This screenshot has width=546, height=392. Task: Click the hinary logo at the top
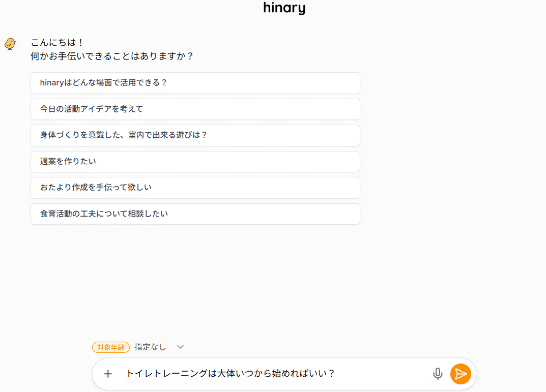[284, 8]
